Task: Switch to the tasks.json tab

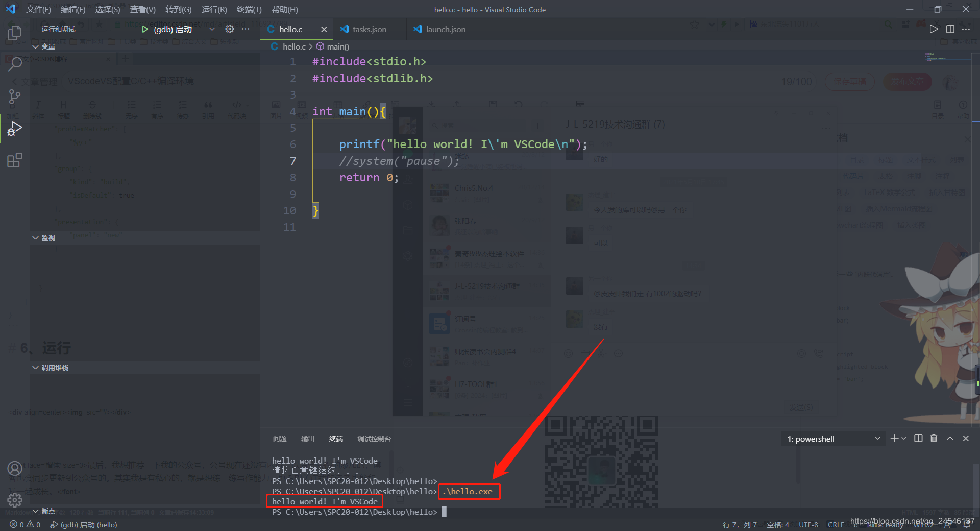Action: (369, 29)
